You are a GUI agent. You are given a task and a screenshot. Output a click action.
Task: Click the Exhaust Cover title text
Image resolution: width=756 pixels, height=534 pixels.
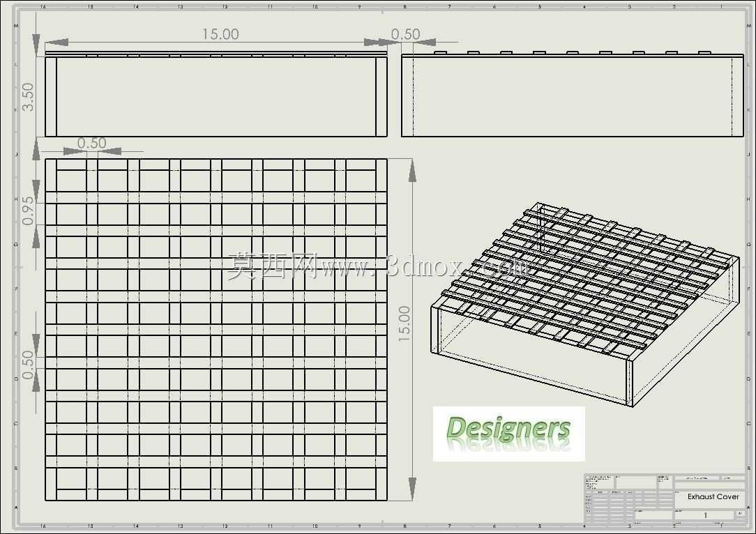[x=713, y=496]
